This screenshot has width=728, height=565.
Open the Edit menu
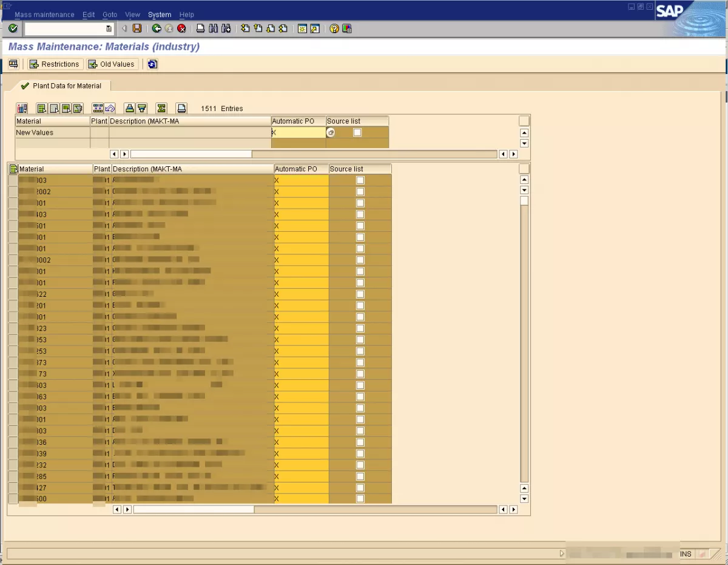click(89, 15)
